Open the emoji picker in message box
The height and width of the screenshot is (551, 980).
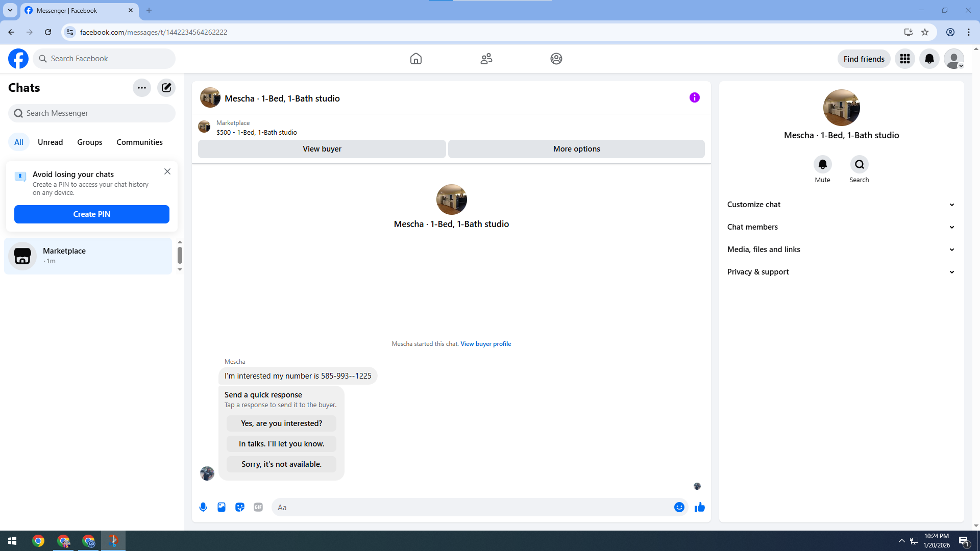coord(679,507)
